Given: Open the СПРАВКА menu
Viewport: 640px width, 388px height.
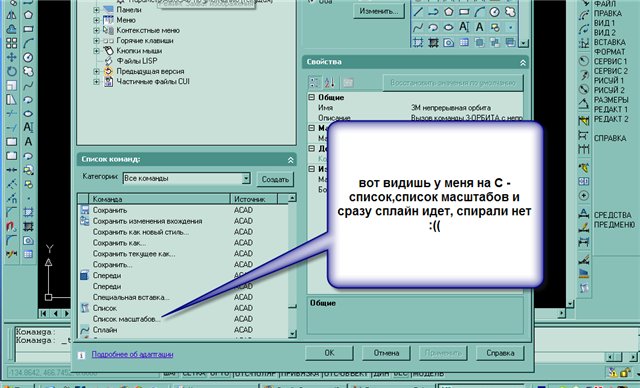Looking at the screenshot, I should point(610,138).
